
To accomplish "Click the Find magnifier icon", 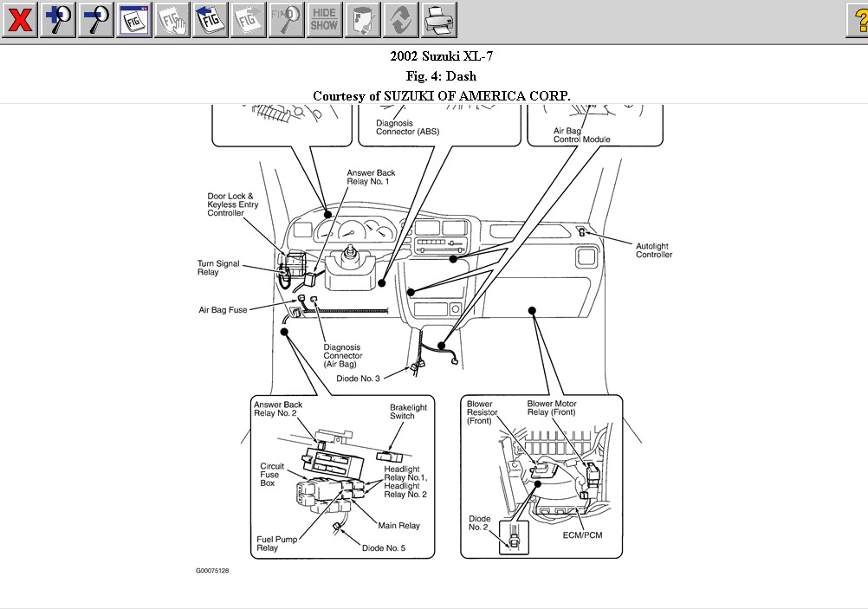I will click(x=287, y=20).
